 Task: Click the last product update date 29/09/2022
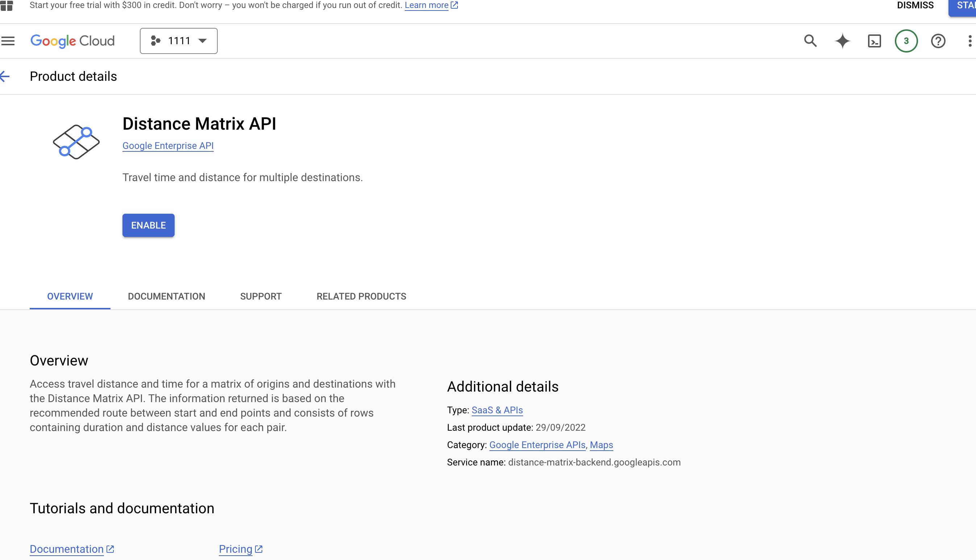tap(560, 428)
